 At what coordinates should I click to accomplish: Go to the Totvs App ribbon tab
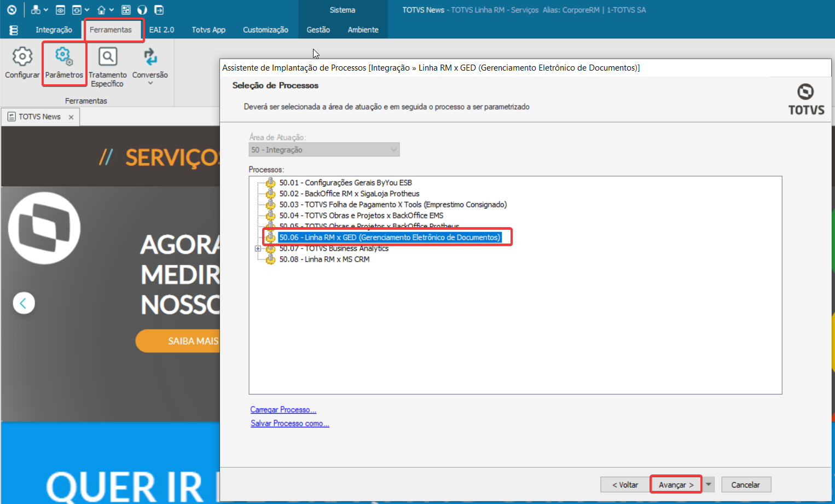pos(208,30)
